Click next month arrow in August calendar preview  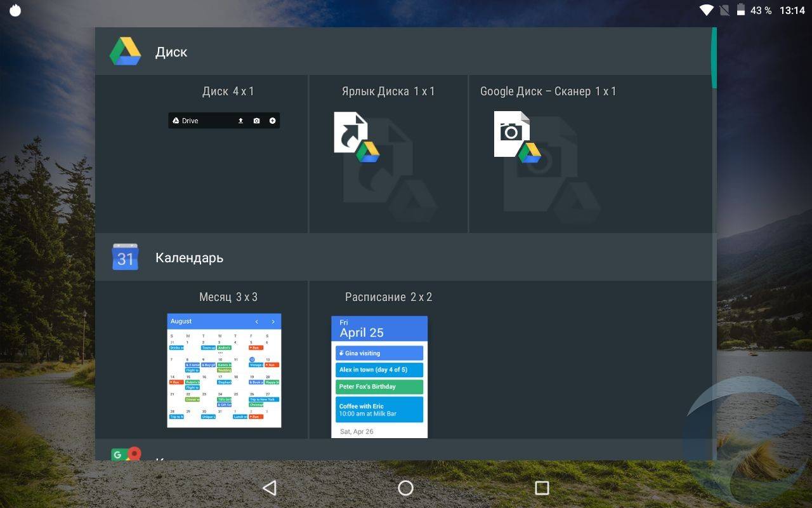(x=273, y=321)
